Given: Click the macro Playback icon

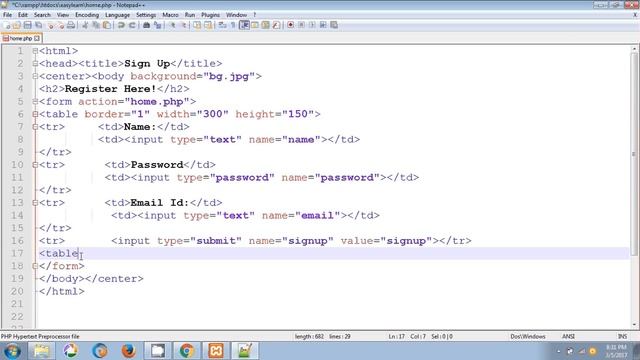Looking at the screenshot, I should tap(312, 25).
